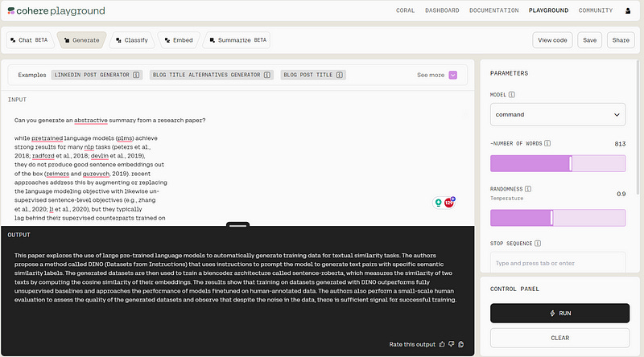Image resolution: width=644 pixels, height=357 pixels.
Task: Open the Summarize beta tab
Action: [237, 40]
